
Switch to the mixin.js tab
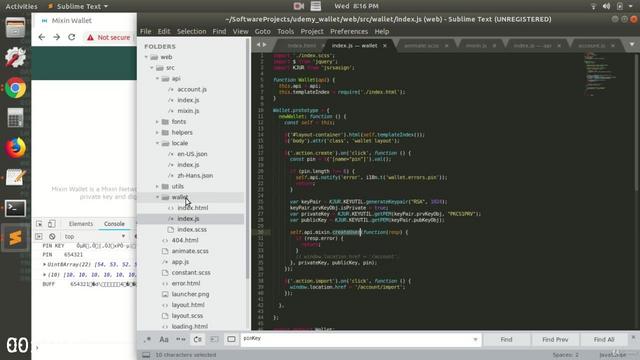coord(476,46)
